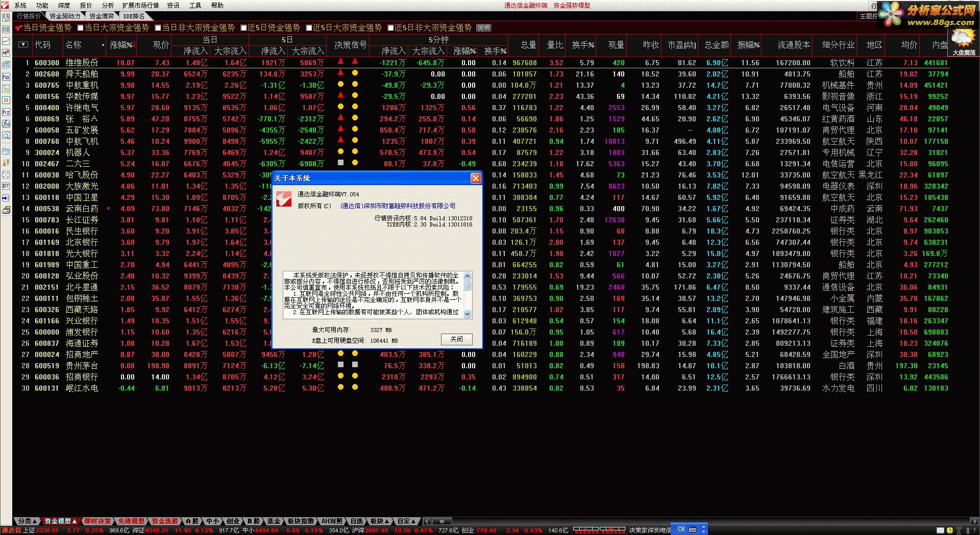Image resolution: width=980 pixels, height=535 pixels.
Task: Switch to the 资金博弈 tab
Action: [x=102, y=16]
